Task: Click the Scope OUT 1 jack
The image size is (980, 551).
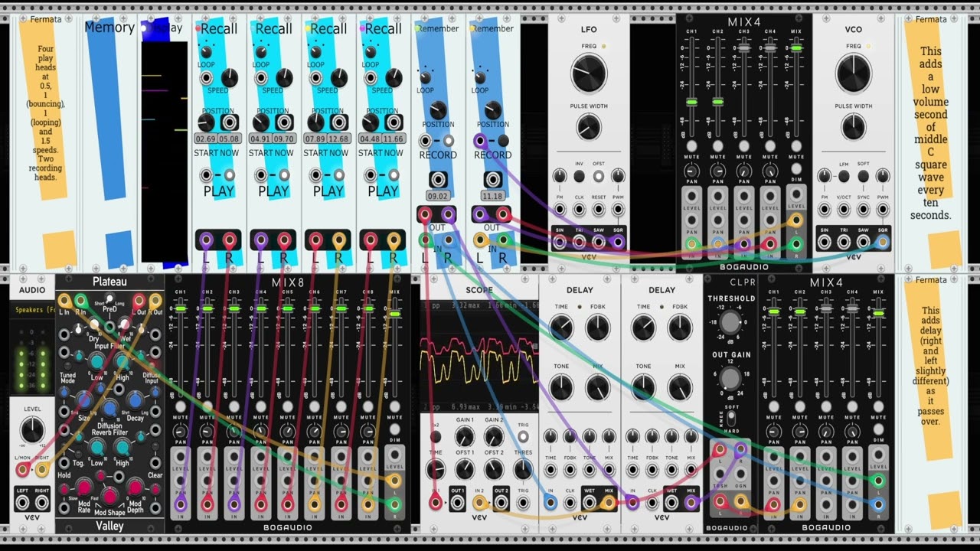Action: pyautogui.click(x=457, y=502)
